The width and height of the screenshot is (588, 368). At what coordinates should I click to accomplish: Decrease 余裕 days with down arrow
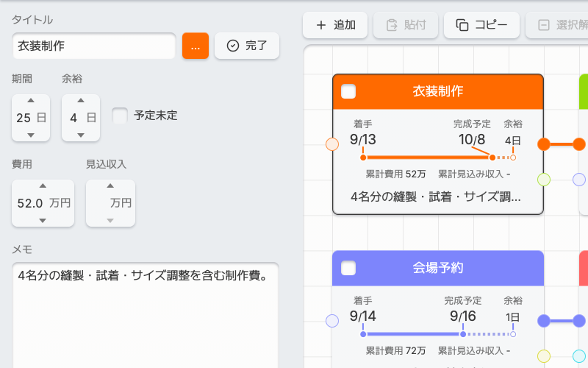[x=81, y=135]
